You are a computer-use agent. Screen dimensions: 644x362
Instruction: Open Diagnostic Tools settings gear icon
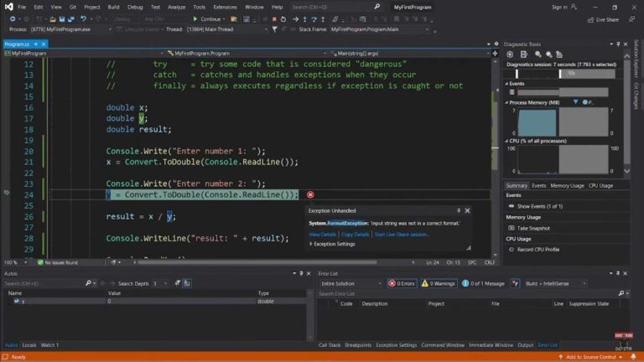click(x=510, y=54)
